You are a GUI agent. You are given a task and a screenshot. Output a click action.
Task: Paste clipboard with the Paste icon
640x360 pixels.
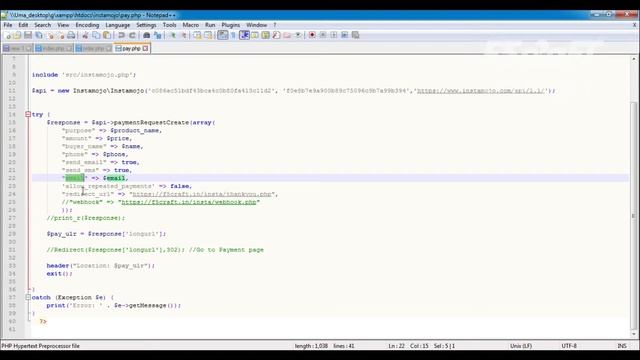point(107,36)
